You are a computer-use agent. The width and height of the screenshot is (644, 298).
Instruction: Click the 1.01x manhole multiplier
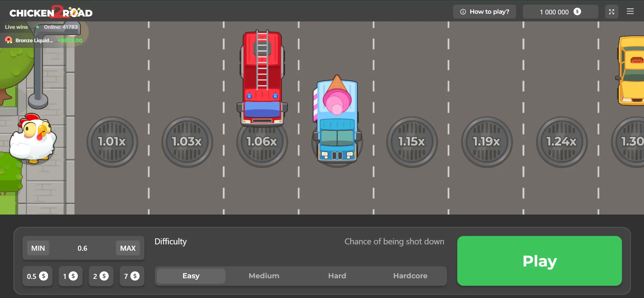coord(112,142)
